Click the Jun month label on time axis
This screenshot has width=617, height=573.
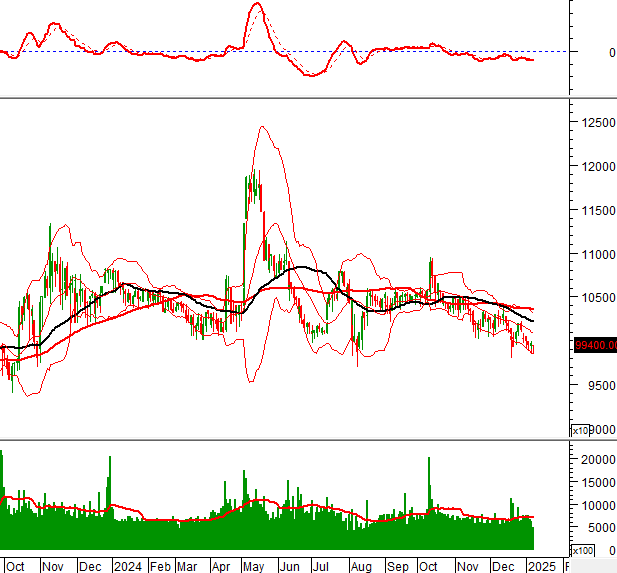pyautogui.click(x=289, y=566)
